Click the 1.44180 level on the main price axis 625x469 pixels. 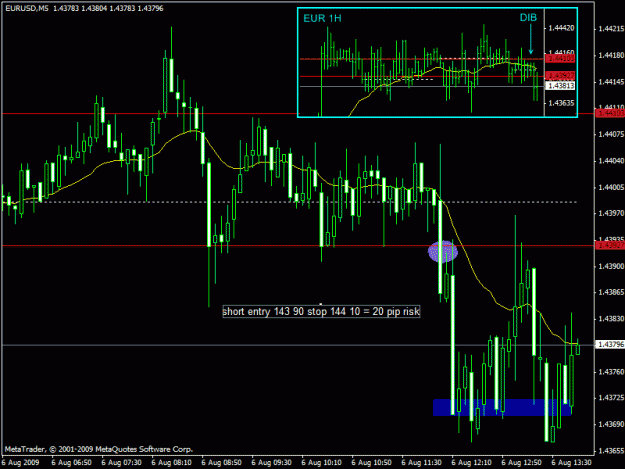(x=611, y=55)
